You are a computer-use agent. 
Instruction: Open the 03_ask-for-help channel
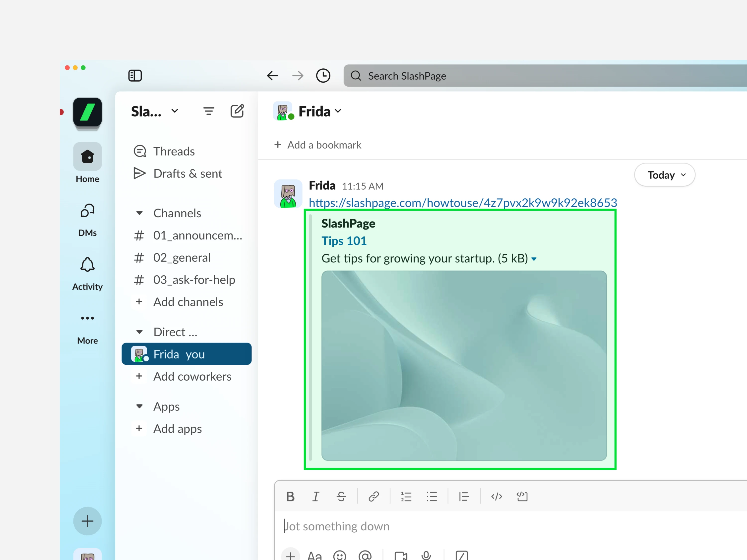pos(187,280)
